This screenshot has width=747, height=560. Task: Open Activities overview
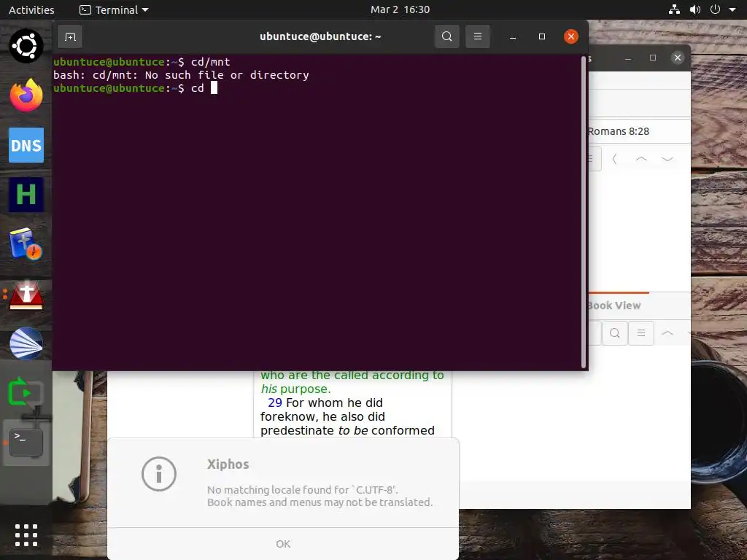[31, 9]
